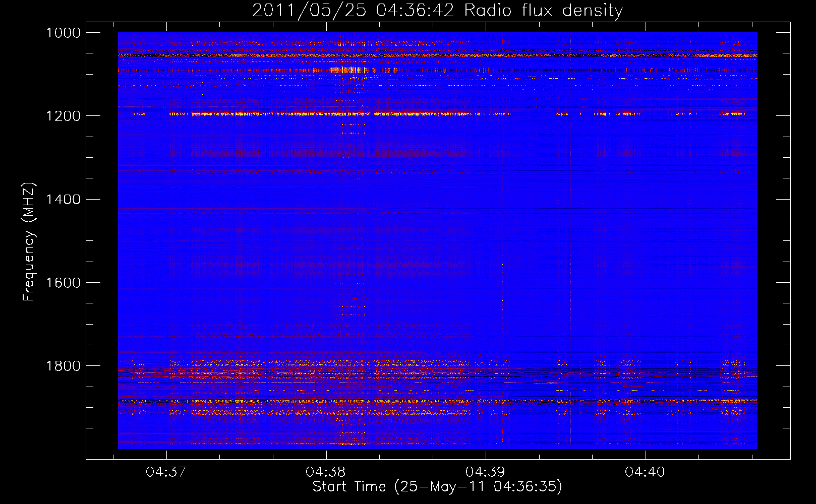Viewport: 816px width, 504px height.
Task: Click the 1000 frequency tick label
Action: (x=63, y=33)
